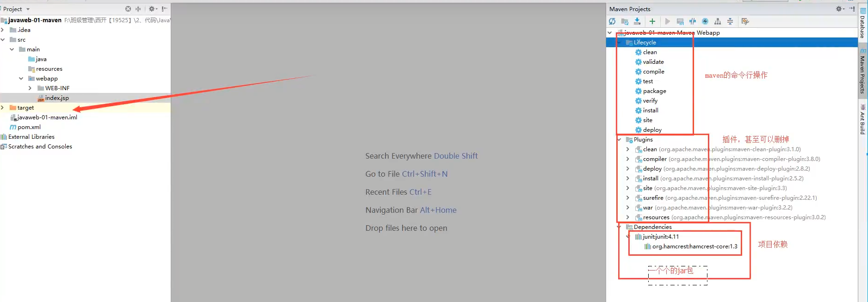Select the resources folder
Viewport: 868px width, 302px height.
pos(45,69)
